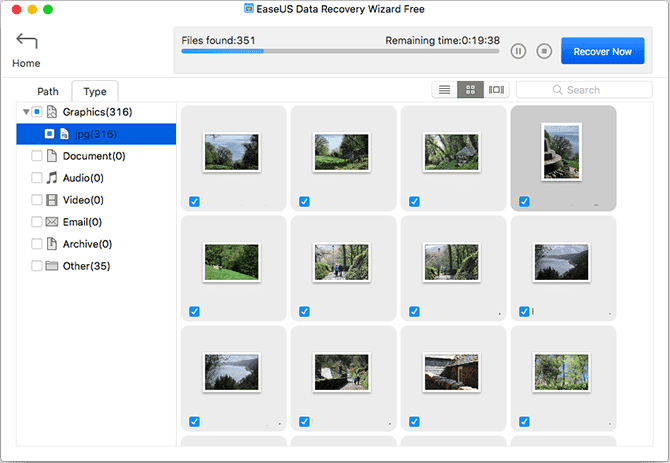Switch to list view layout

tap(444, 90)
